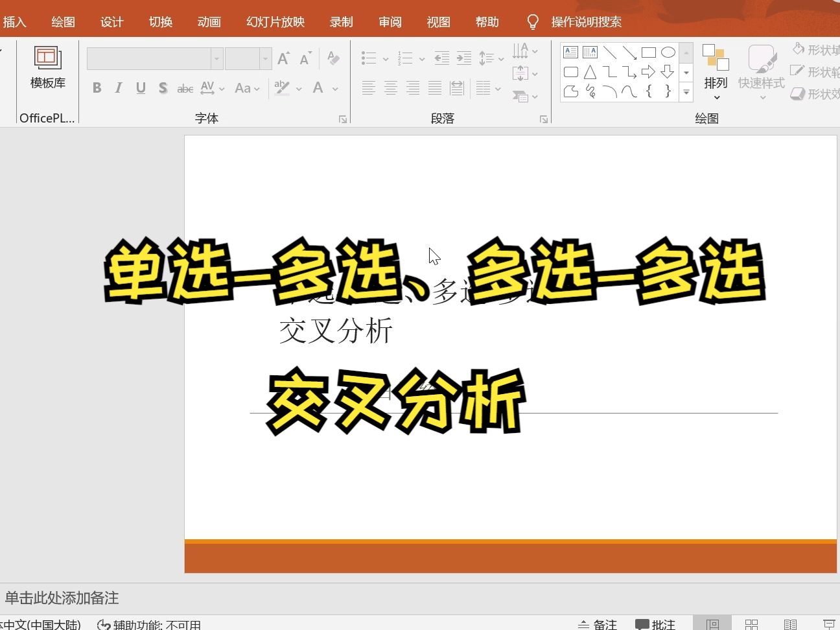Toggle bold formatting
The height and width of the screenshot is (630, 840).
[x=97, y=88]
